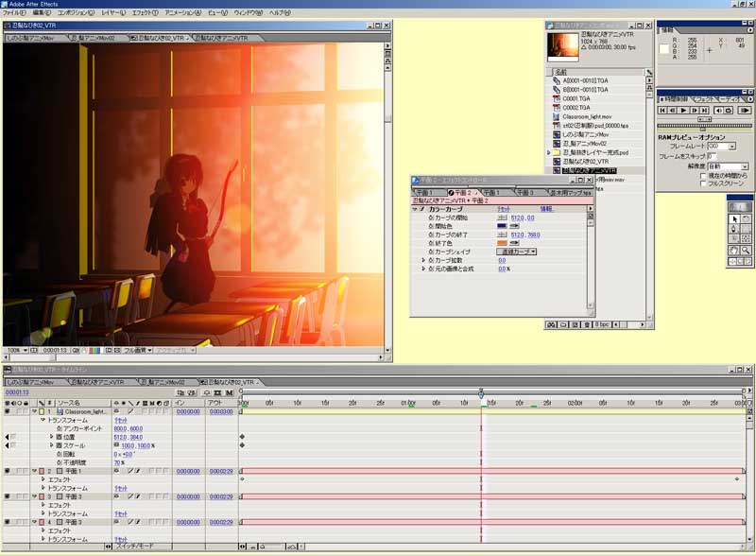Step forward one frame in Time Controls
The width and height of the screenshot is (756, 556).
click(695, 111)
